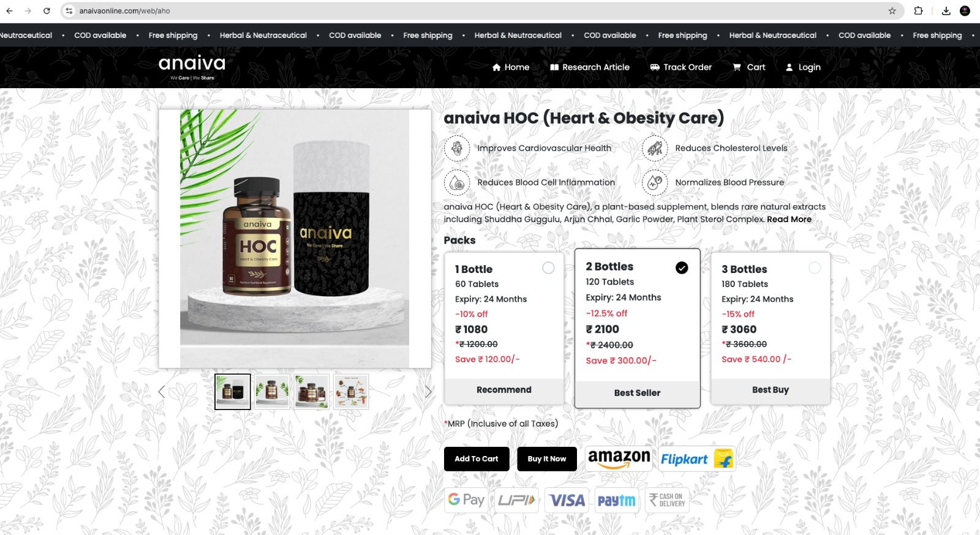Click the Paytm payment icon

point(616,500)
